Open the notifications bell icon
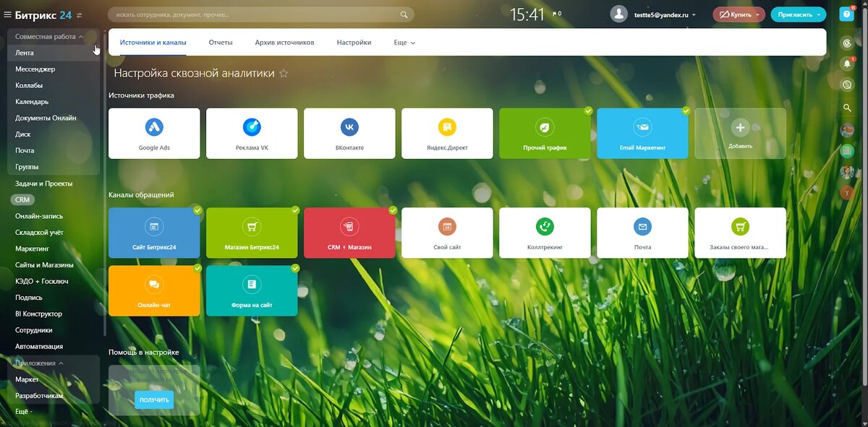The image size is (868, 427). (x=847, y=64)
